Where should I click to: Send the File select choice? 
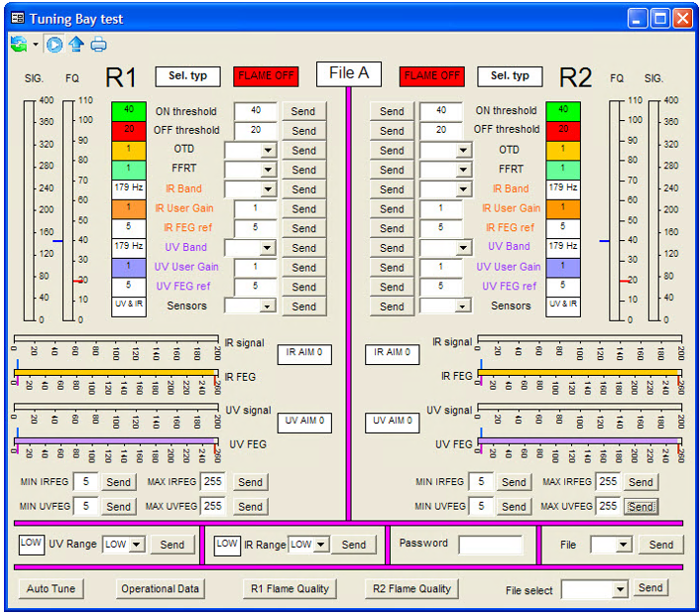650,588
